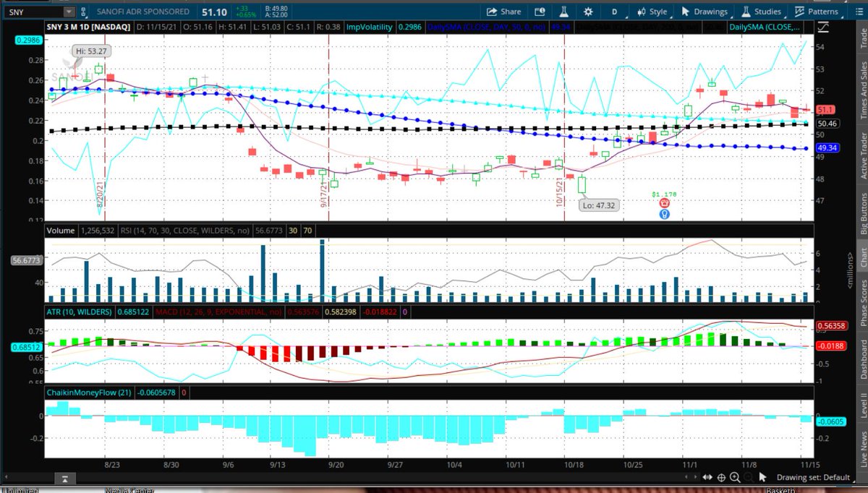Click the news/alerts book icon in toolbar
This screenshot has height=493, width=868.
(x=540, y=12)
